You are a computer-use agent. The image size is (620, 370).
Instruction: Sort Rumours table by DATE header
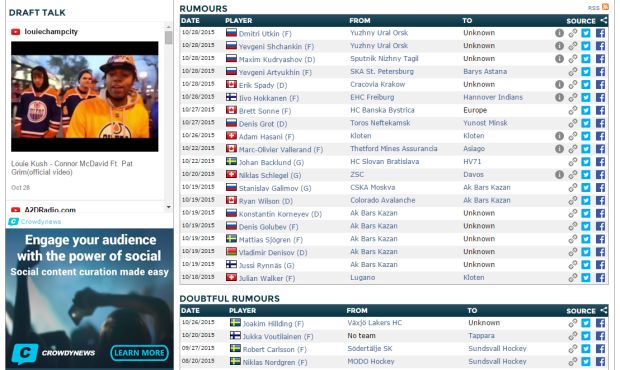pos(190,21)
